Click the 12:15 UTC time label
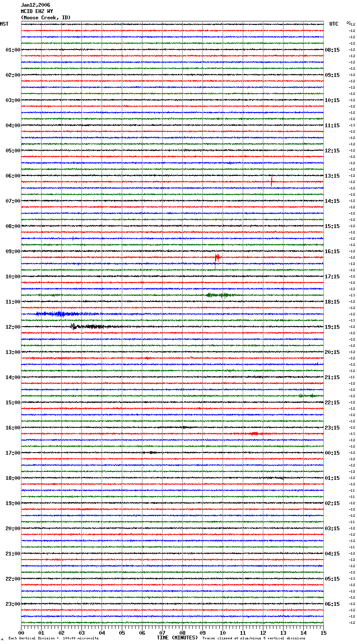Screen dimensions: 357x644 coord(332,151)
